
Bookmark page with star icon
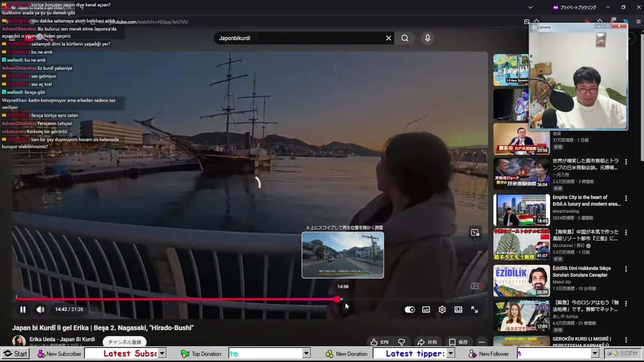pos(537,22)
